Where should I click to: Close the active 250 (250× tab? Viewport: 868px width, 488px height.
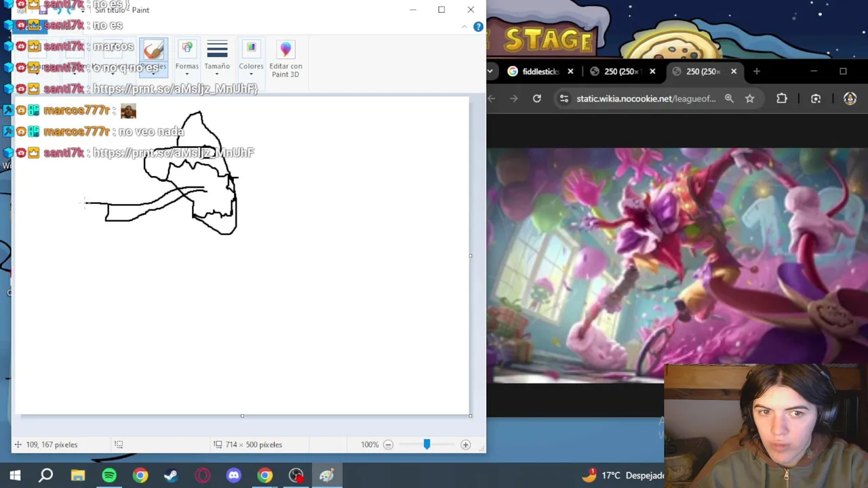(734, 71)
